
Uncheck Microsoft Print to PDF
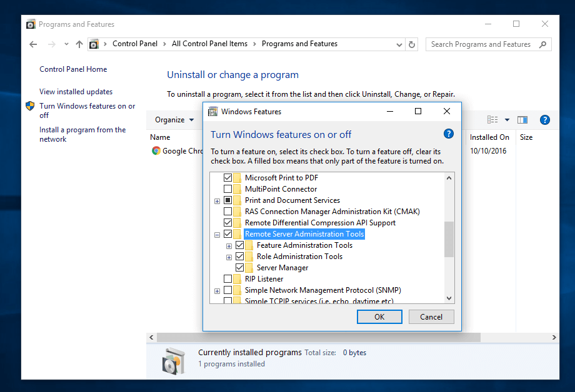[228, 177]
